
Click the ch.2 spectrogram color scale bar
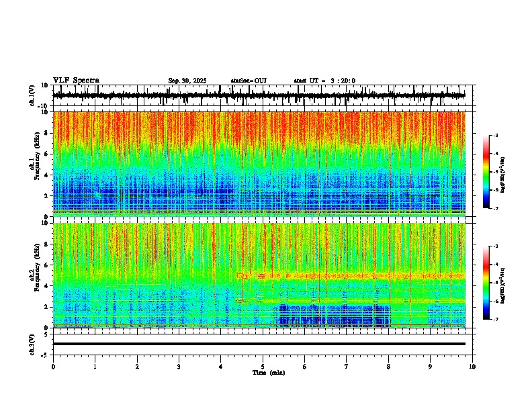point(486,283)
